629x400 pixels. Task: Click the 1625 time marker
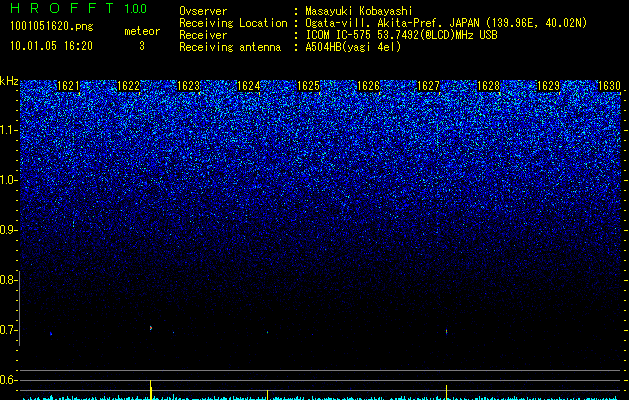pos(308,85)
